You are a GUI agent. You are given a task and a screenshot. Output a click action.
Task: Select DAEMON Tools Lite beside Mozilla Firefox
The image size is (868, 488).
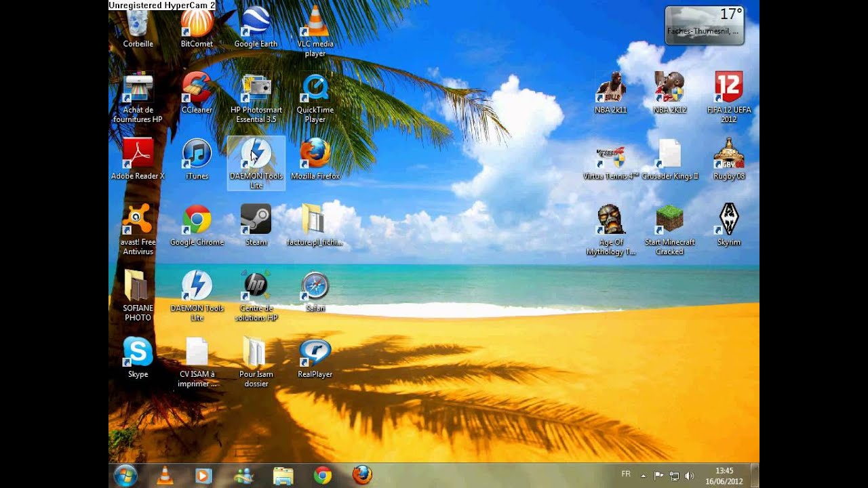click(x=256, y=163)
